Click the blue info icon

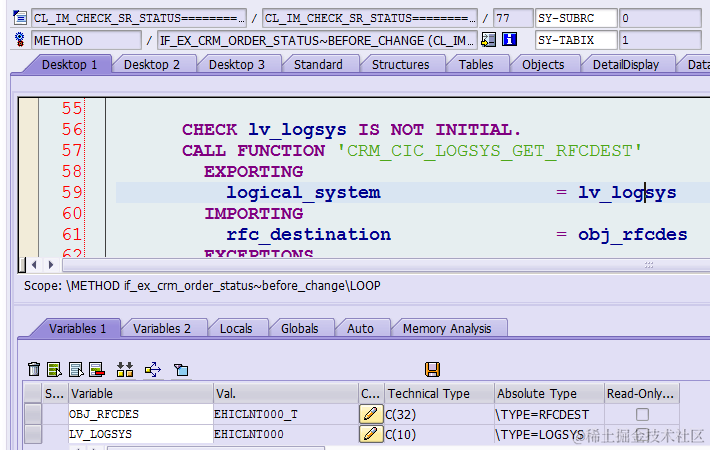(x=509, y=39)
